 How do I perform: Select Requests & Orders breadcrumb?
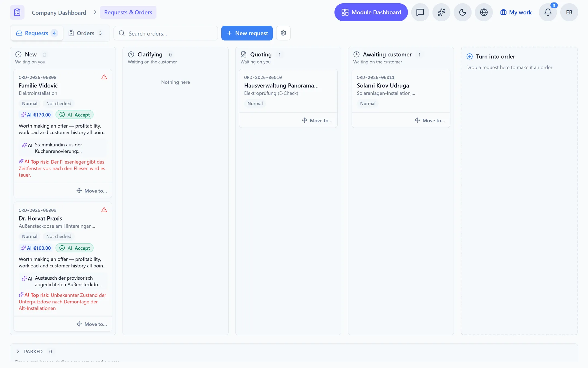click(128, 12)
